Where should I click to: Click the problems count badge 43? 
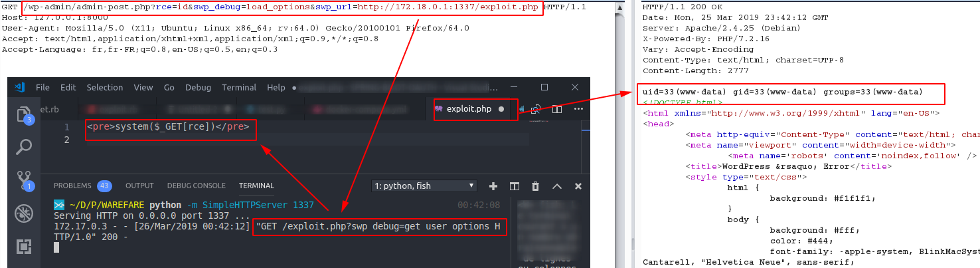104,186
